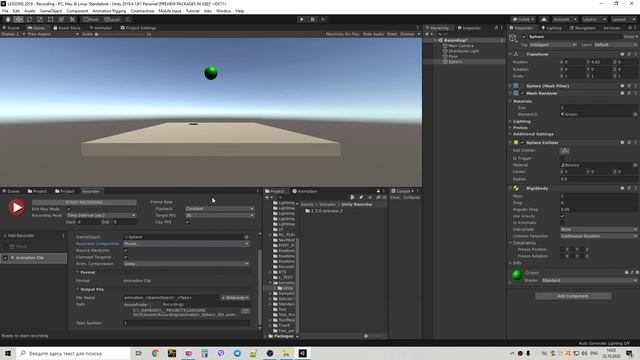
Task: Open the Recorded Components dropdown
Action: [x=186, y=244]
